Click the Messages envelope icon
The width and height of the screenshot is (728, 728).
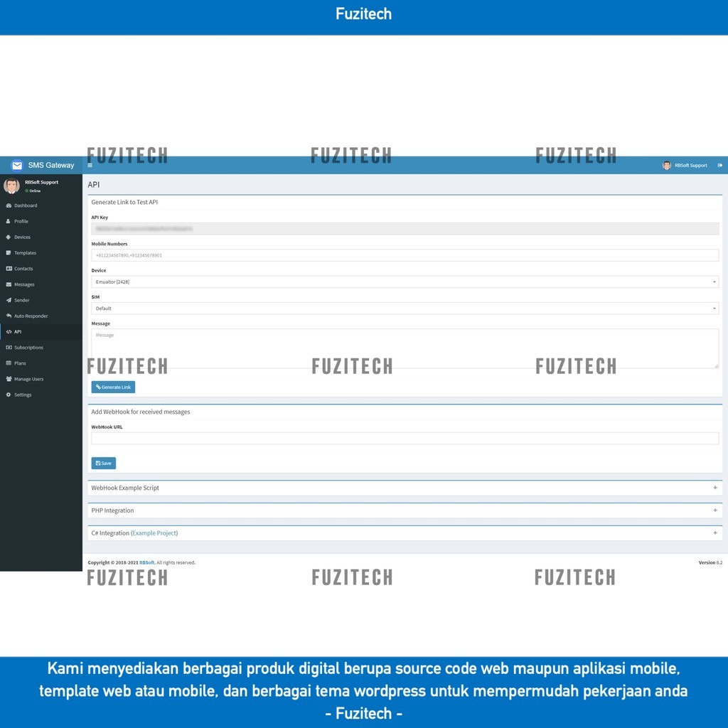coord(9,284)
